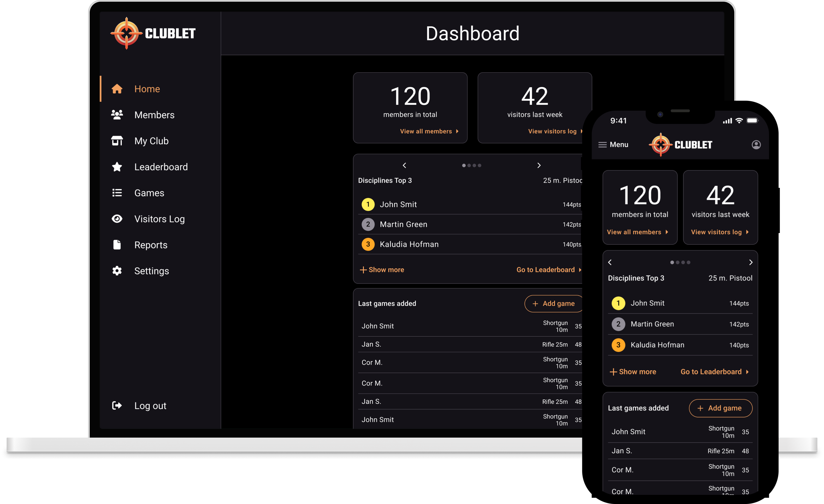Tap View visitors log on the phone
This screenshot has height=504, width=824.
coord(720,232)
